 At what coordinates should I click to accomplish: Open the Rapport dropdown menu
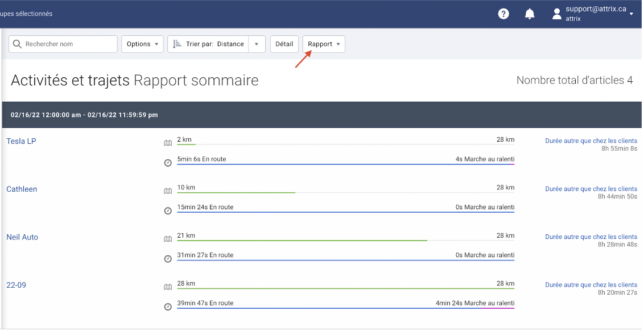coord(324,44)
